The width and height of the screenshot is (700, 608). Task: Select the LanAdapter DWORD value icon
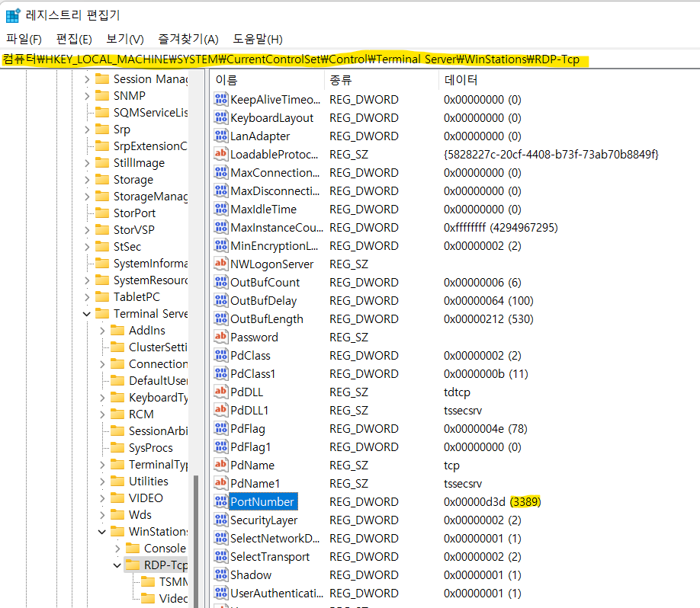point(221,136)
